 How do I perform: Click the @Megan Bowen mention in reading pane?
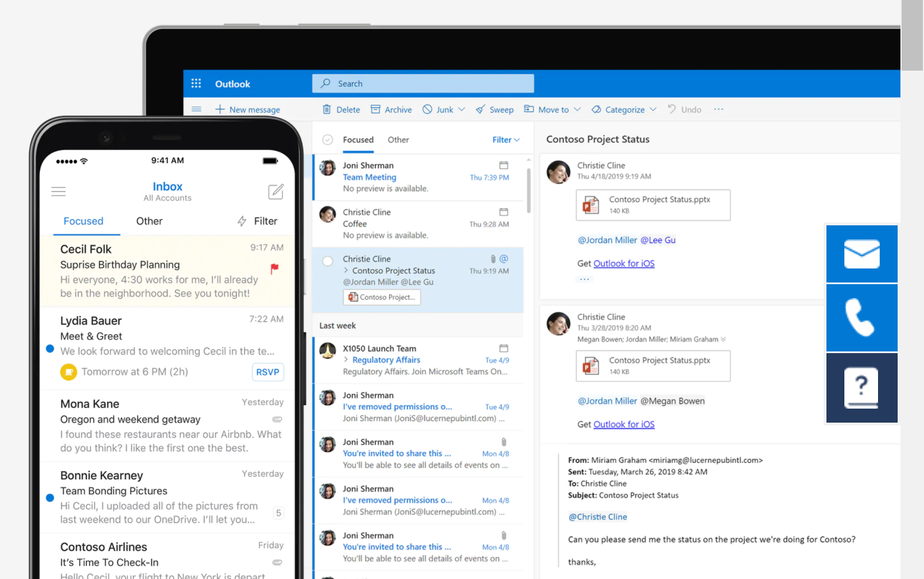coord(672,401)
